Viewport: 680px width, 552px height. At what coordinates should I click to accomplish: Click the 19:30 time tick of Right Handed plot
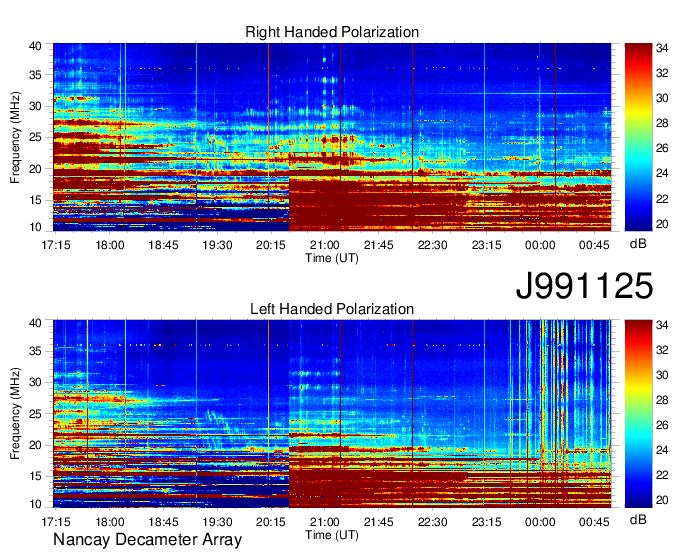click(x=217, y=245)
